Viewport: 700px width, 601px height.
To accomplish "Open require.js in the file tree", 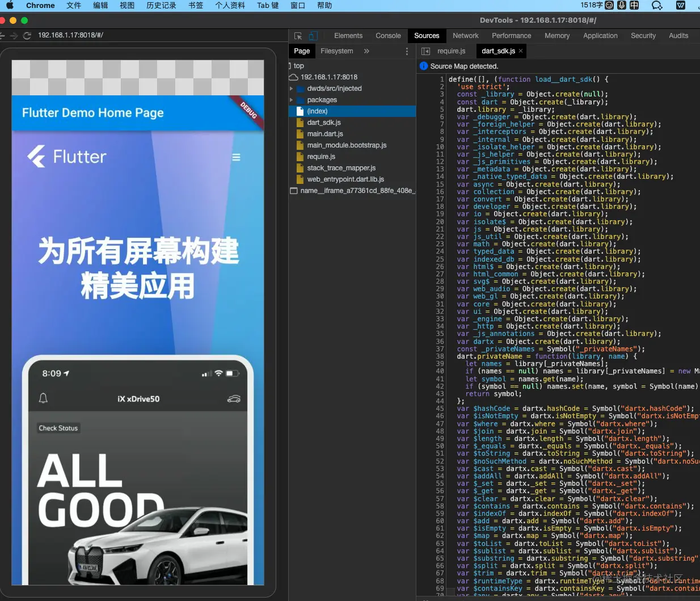I will (x=321, y=157).
